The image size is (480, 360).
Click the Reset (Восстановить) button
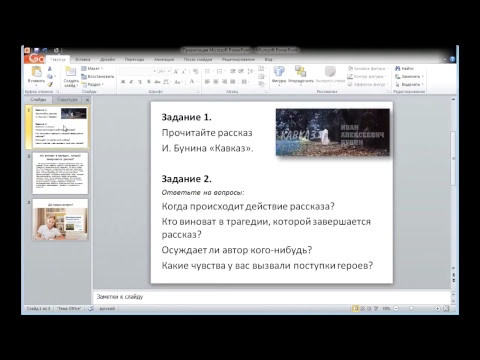coord(97,77)
